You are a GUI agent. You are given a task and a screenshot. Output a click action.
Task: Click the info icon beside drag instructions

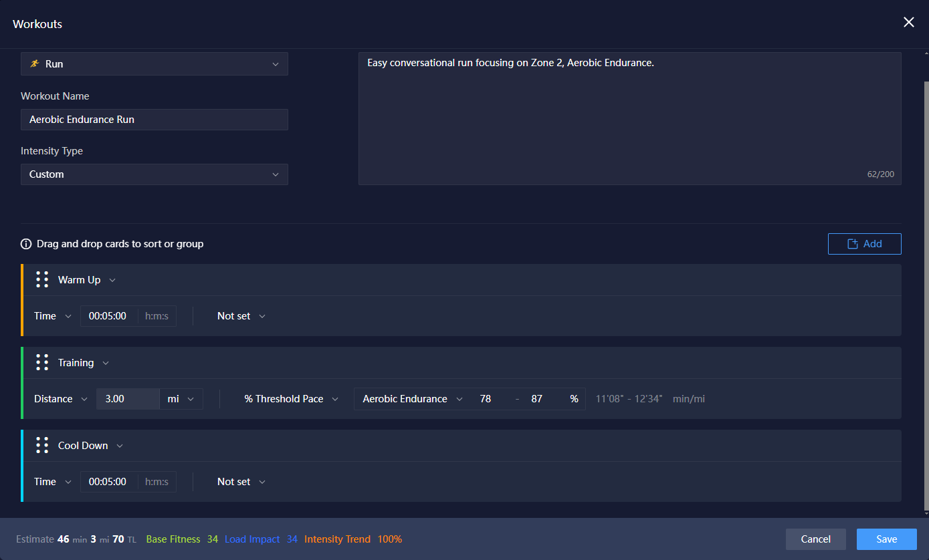(26, 244)
